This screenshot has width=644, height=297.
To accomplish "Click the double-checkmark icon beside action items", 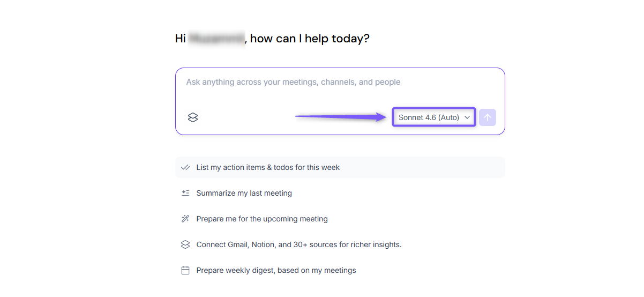I will coord(185,167).
